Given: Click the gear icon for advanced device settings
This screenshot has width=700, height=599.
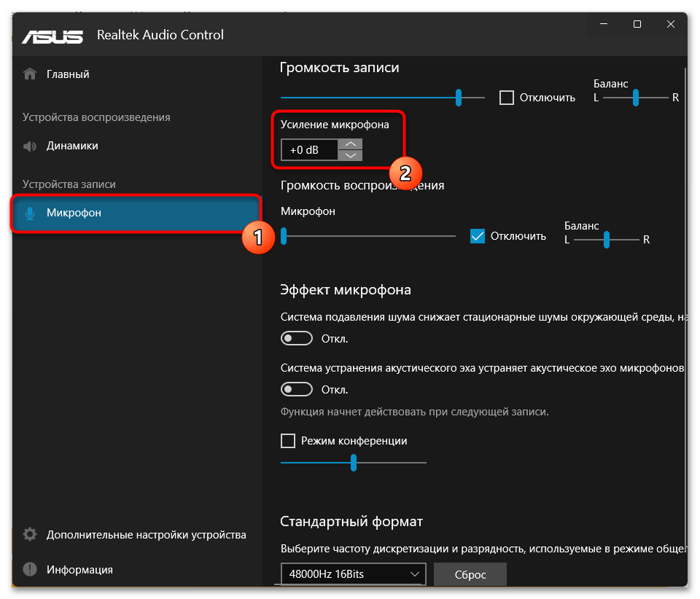Looking at the screenshot, I should pos(30,535).
